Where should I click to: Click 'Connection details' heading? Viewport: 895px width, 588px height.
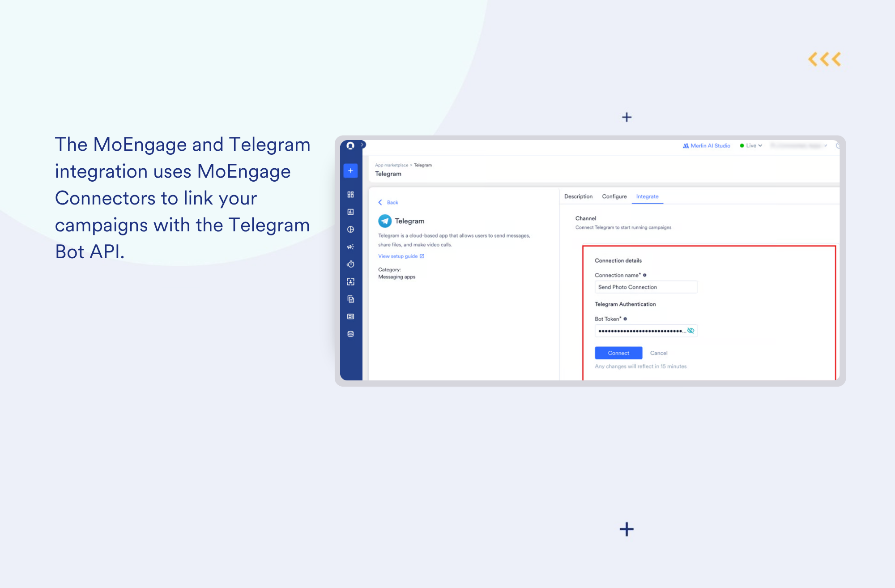pyautogui.click(x=618, y=260)
